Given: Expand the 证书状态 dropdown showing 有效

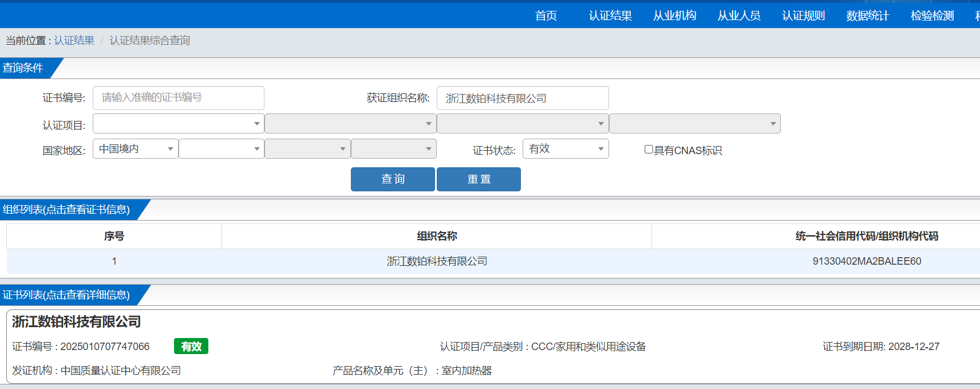Looking at the screenshot, I should coord(566,149).
